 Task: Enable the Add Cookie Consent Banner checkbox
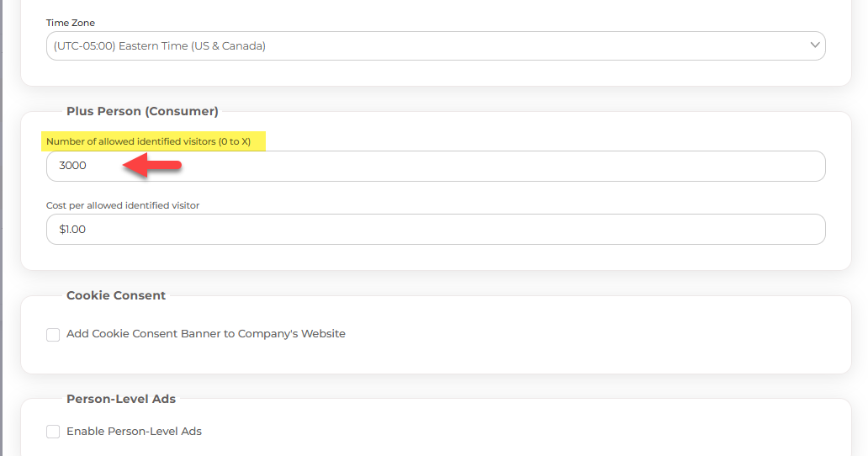(53, 334)
